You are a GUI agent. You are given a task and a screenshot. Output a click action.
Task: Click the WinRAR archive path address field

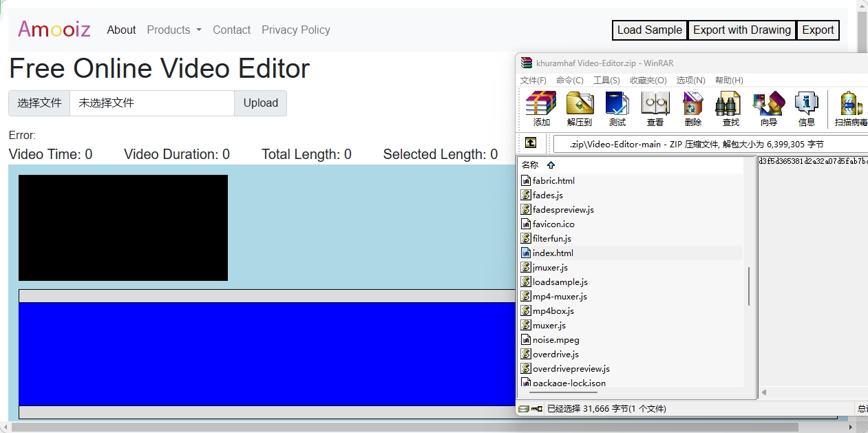(x=710, y=144)
